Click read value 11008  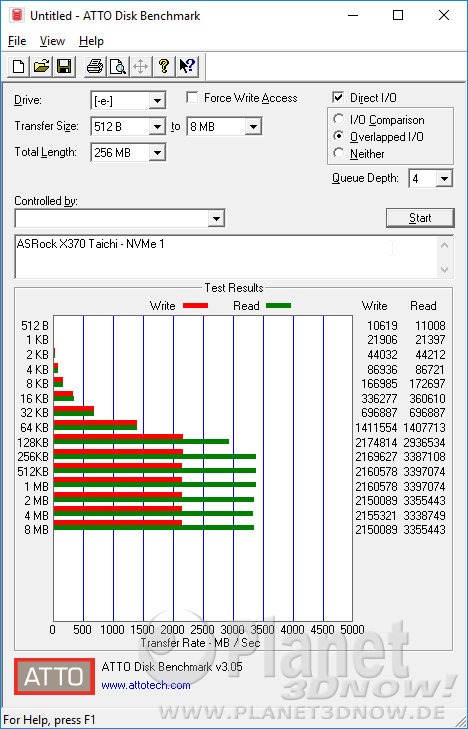click(x=430, y=326)
